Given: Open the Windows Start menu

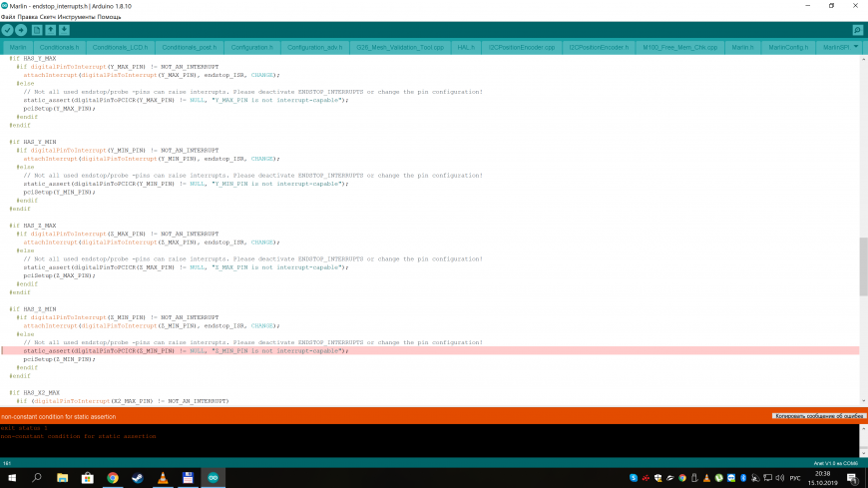Looking at the screenshot, I should click(x=12, y=477).
